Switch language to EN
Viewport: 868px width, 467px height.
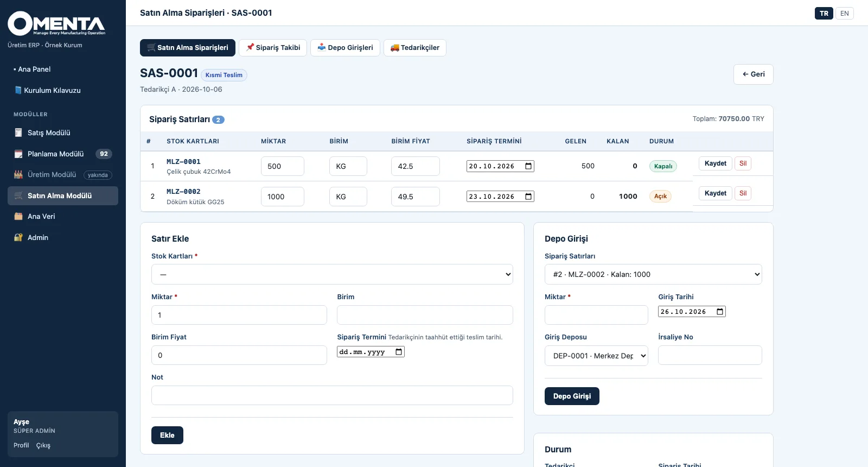[845, 13]
